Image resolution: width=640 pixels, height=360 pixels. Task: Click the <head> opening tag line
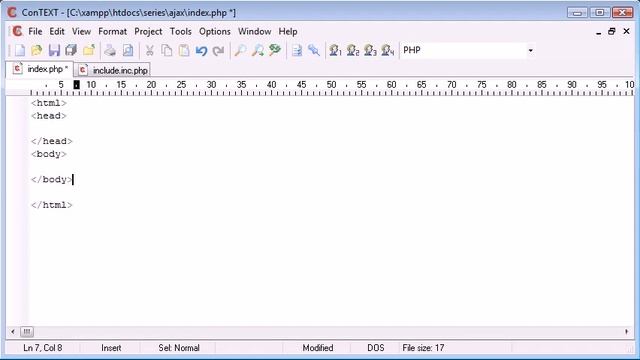pyautogui.click(x=49, y=116)
